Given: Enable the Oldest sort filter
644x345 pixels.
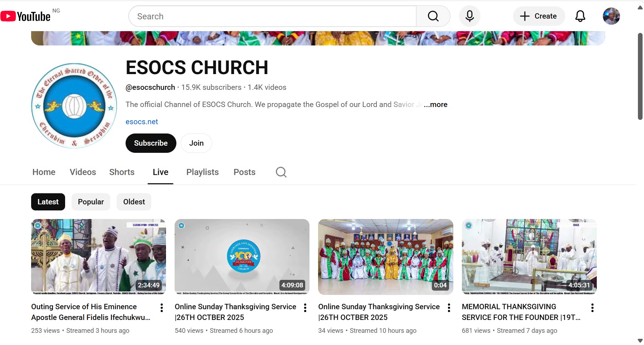Looking at the screenshot, I should pos(134,201).
